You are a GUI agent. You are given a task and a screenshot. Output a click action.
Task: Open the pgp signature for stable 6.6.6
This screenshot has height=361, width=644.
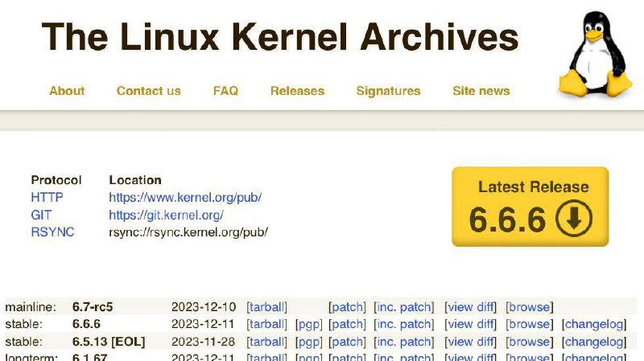coord(309,324)
